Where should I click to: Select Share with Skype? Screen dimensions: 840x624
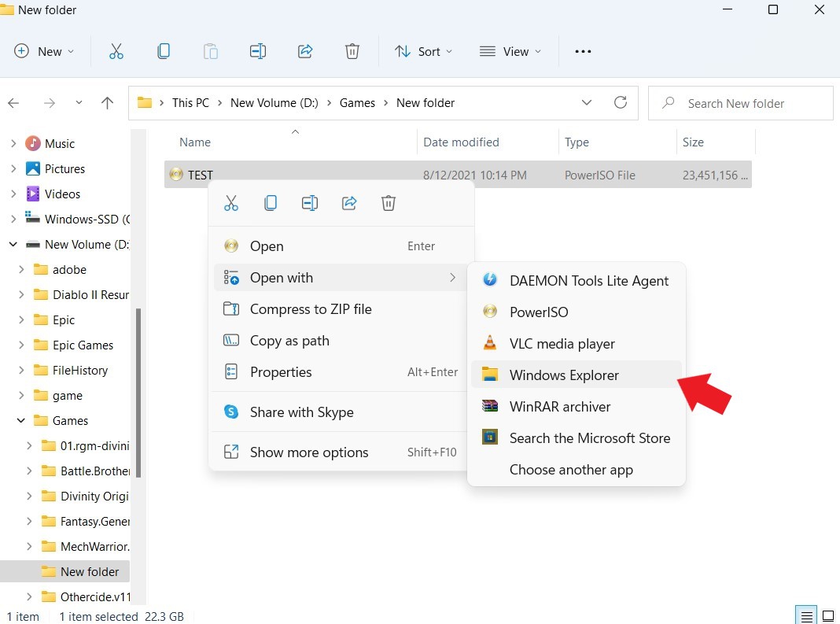(341, 412)
